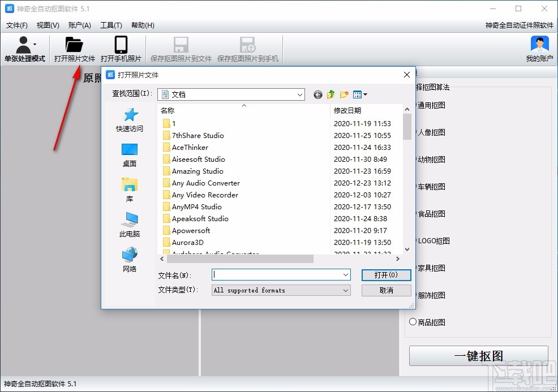Click the horizontal scrollbar left arrow
The width and height of the screenshot is (558, 392).
162,259
